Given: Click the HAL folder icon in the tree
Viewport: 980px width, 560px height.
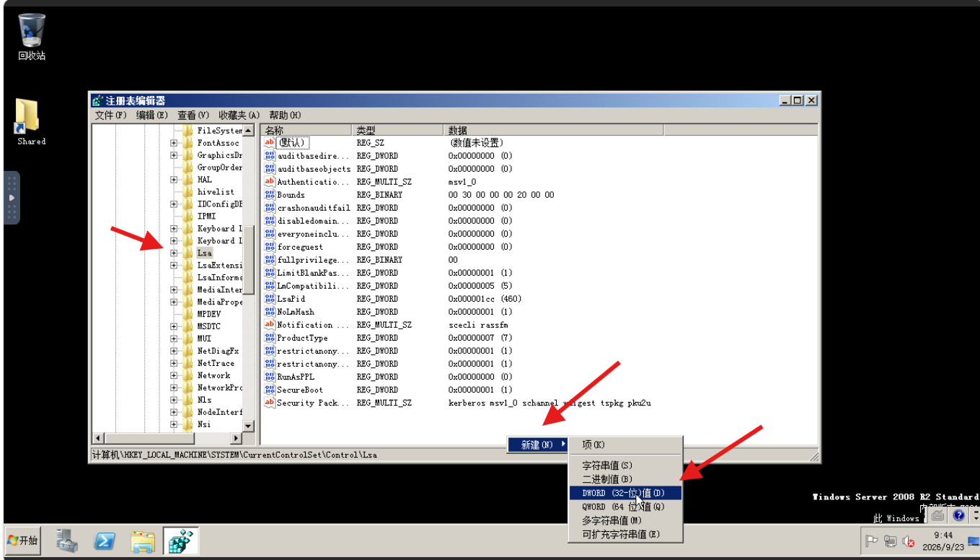Looking at the screenshot, I should point(187,180).
